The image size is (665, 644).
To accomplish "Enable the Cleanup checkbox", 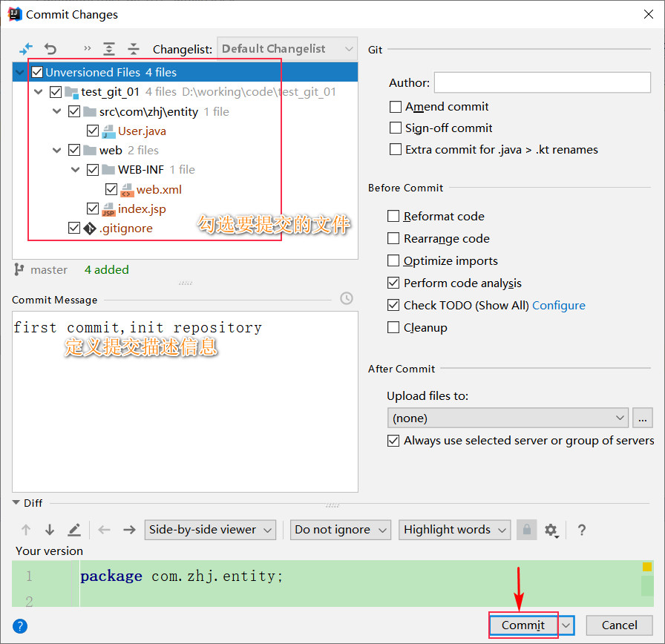I will click(393, 327).
